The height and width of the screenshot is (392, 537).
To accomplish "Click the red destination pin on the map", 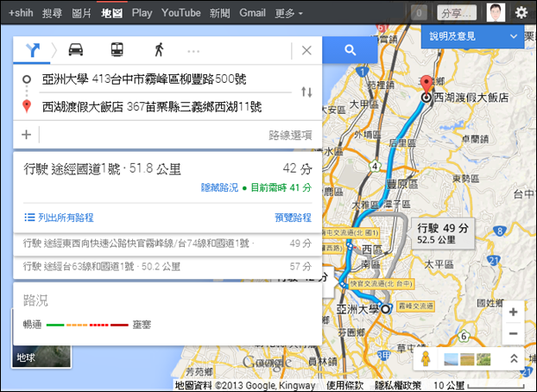I will coord(426,85).
